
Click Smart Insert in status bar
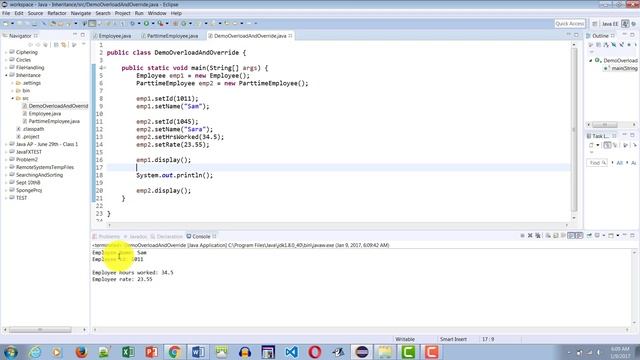pos(453,339)
